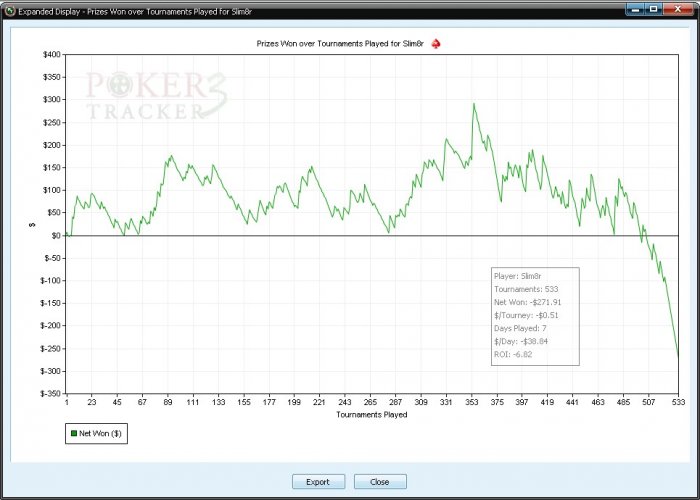Viewport: 700px width, 500px height.
Task: Click the red spade icon beside chart title
Action: [x=436, y=44]
